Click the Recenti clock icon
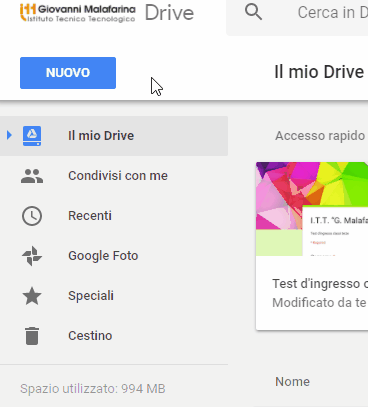 point(32,216)
